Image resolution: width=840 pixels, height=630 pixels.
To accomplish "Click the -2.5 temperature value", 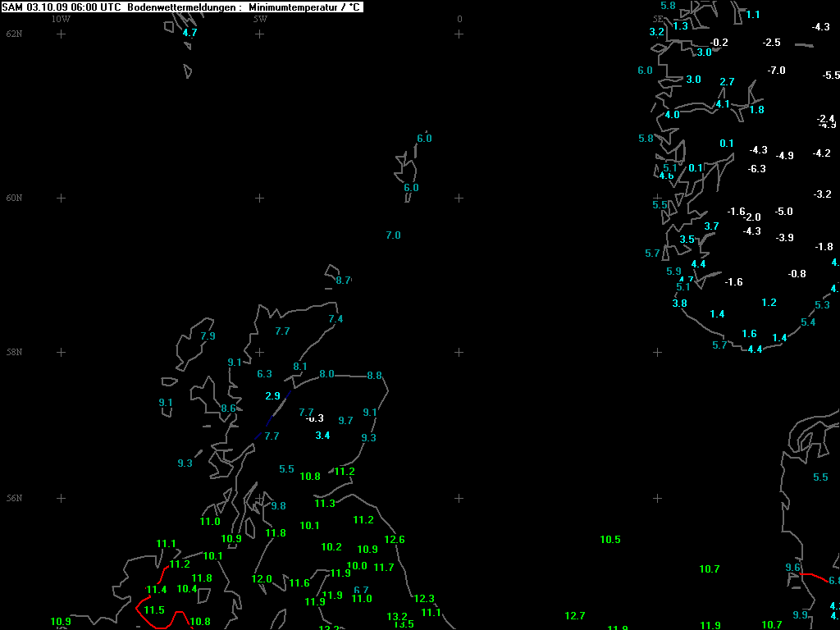I will click(771, 43).
